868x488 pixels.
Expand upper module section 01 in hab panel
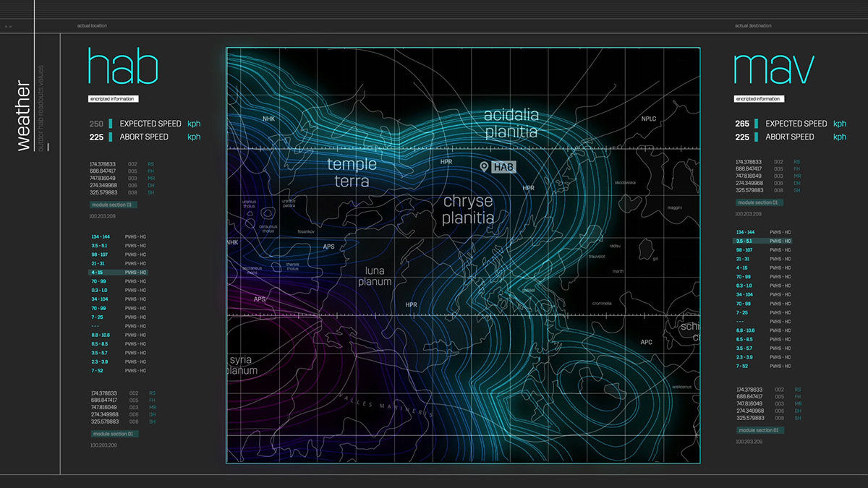pyautogui.click(x=113, y=205)
